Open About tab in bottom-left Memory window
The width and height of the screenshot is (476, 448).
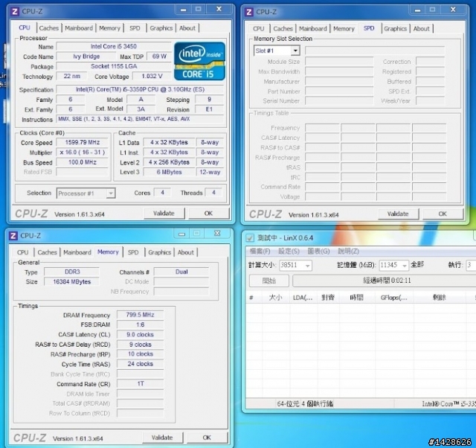click(185, 252)
